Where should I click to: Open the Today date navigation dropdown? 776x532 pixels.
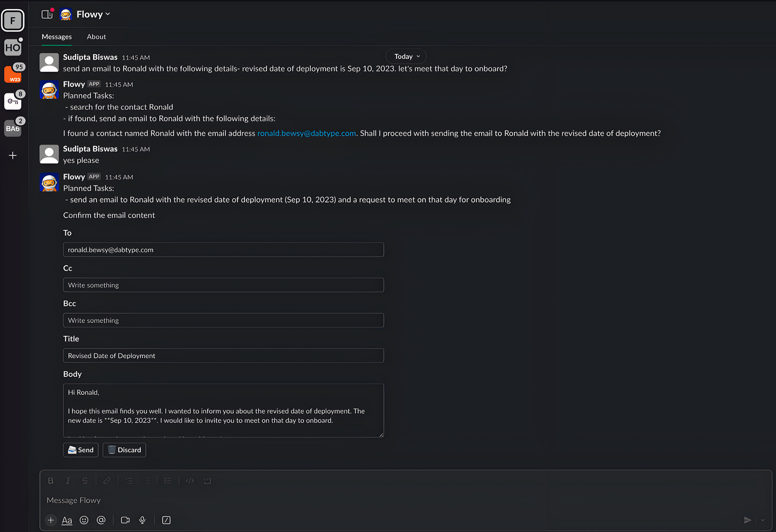pyautogui.click(x=405, y=56)
